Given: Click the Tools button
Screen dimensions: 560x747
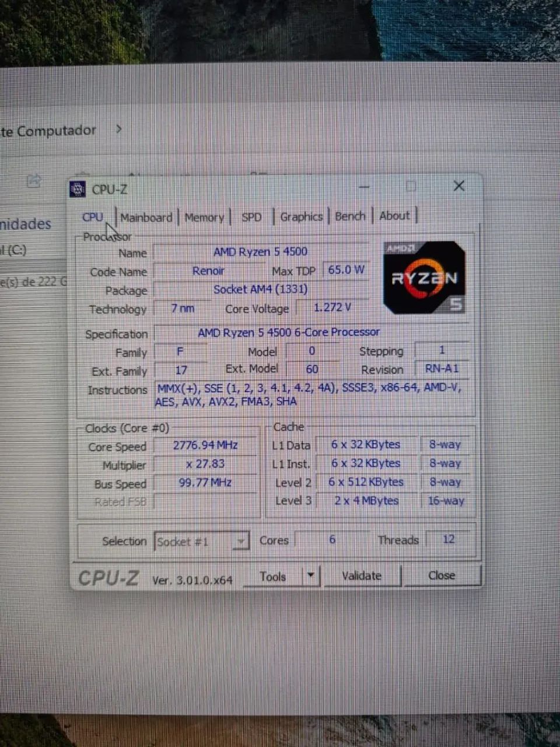Looking at the screenshot, I should click(273, 577).
